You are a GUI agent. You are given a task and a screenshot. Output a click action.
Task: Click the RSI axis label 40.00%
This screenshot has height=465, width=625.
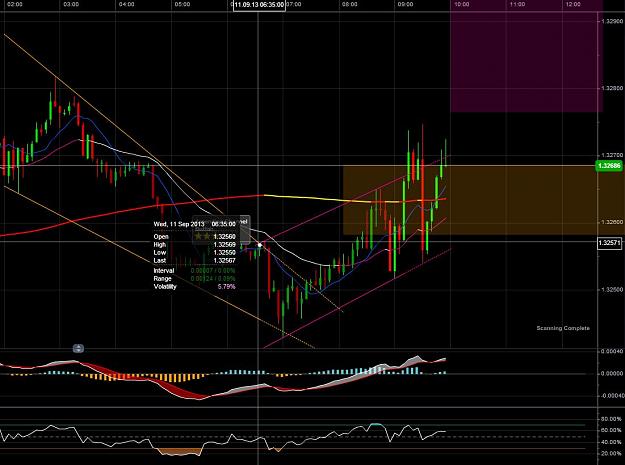coord(611,442)
